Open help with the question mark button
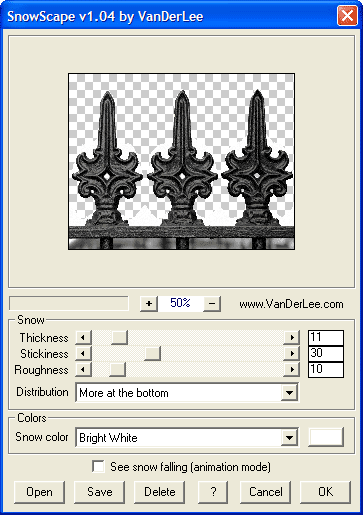 (x=213, y=492)
